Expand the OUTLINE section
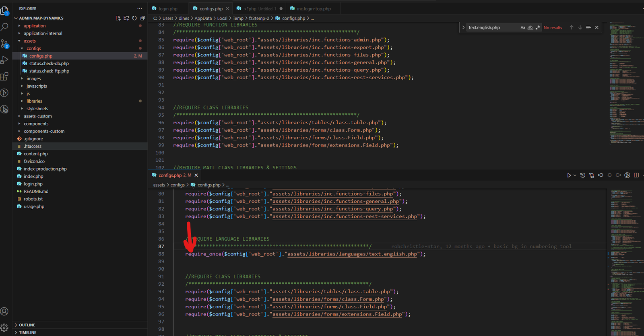Image resolution: width=644 pixels, height=336 pixels. (27, 325)
